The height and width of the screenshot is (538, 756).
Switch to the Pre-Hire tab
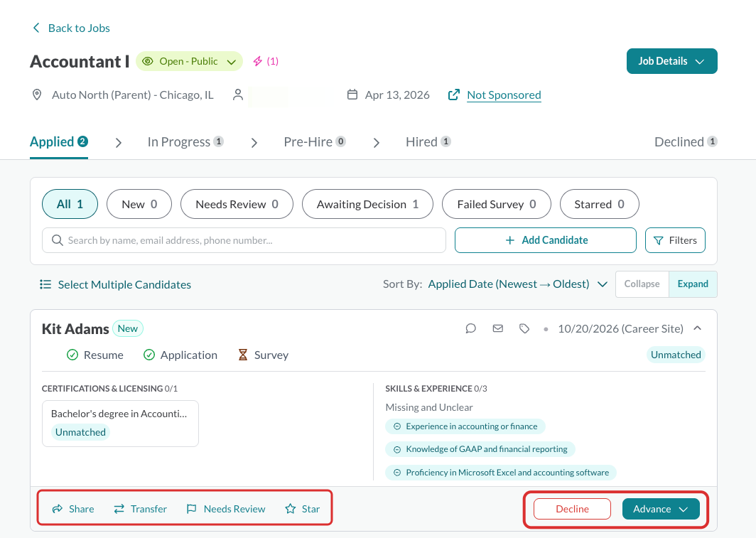pos(315,141)
